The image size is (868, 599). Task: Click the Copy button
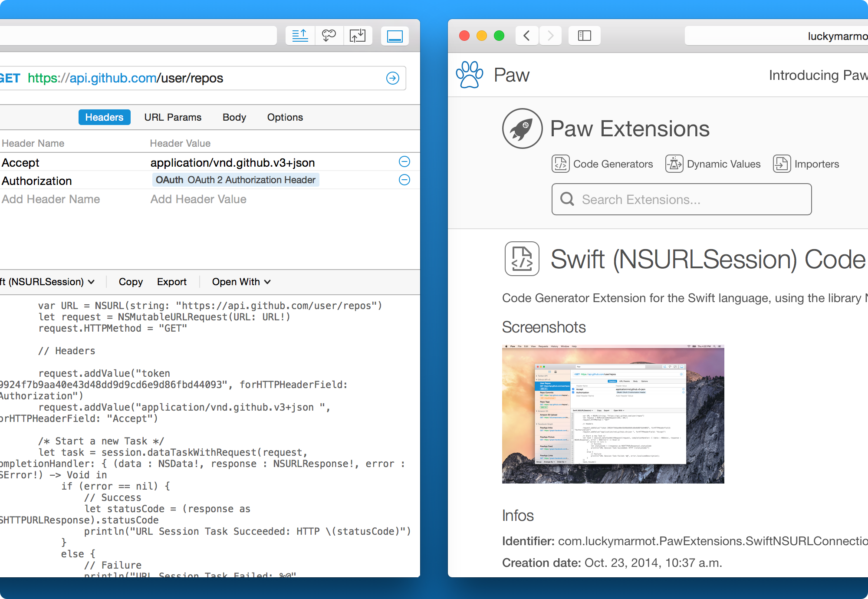[131, 282]
